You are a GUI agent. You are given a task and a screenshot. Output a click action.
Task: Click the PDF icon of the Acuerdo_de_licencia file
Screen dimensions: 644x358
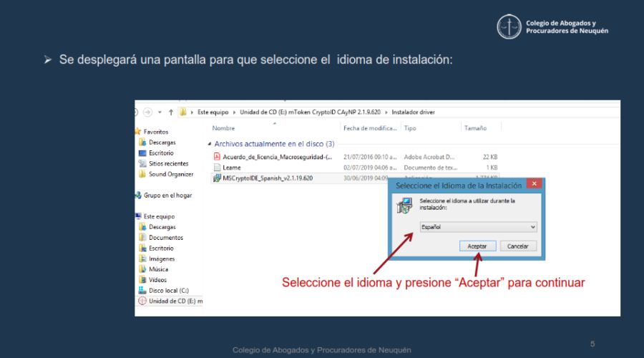[x=217, y=157]
